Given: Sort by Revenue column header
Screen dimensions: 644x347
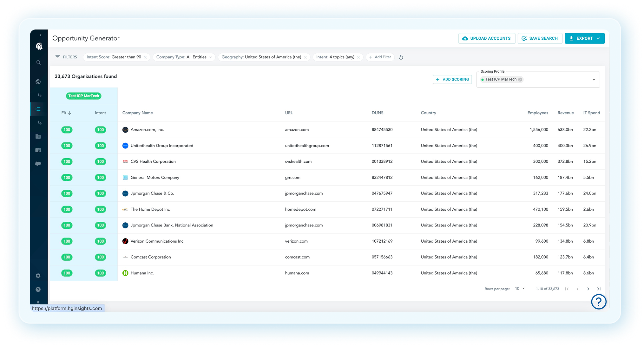Looking at the screenshot, I should pos(566,113).
